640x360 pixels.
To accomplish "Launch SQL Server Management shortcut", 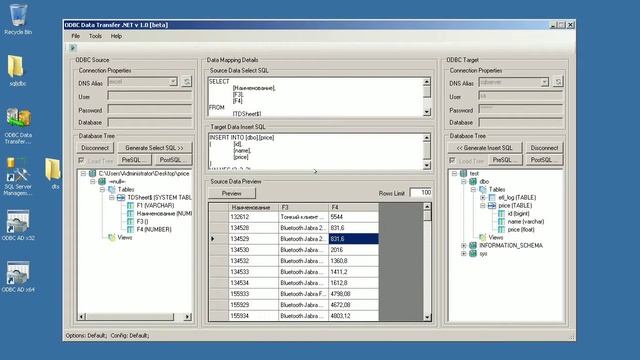I will coord(17,177).
